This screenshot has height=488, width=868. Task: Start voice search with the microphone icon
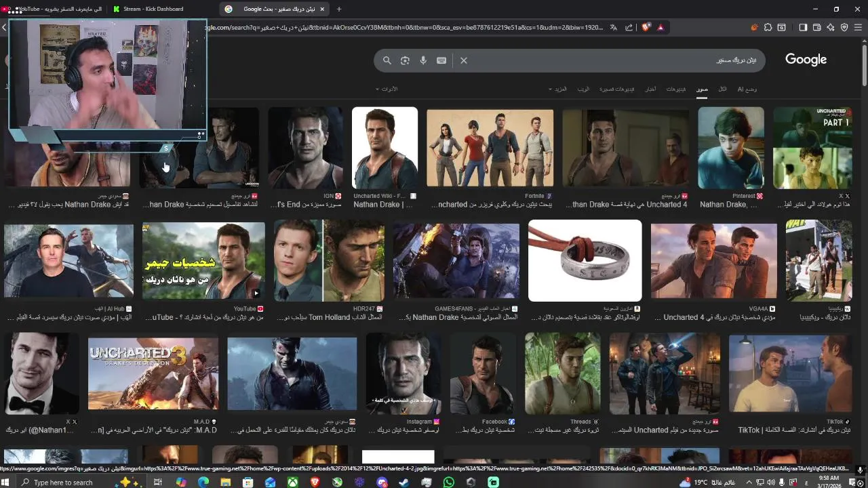[423, 60]
